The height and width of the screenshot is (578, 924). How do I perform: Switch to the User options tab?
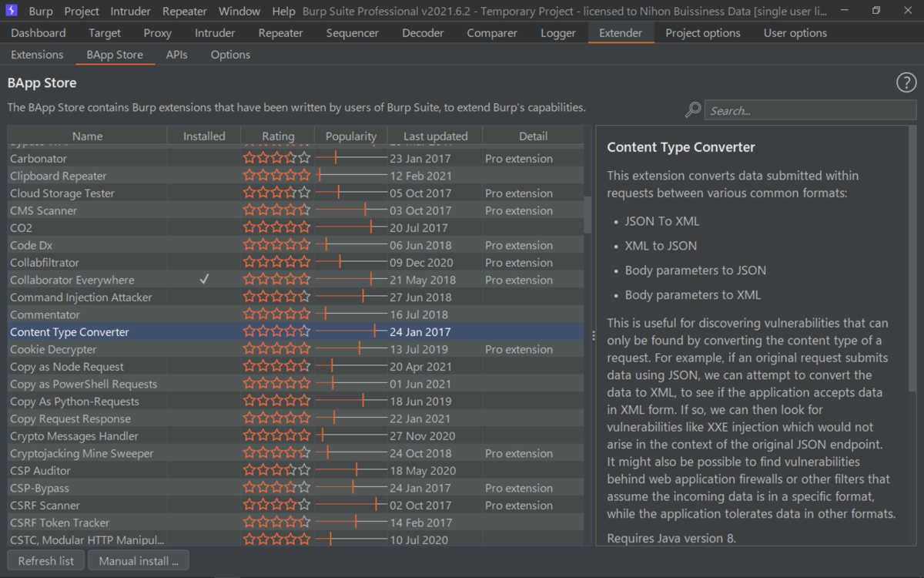pos(795,33)
